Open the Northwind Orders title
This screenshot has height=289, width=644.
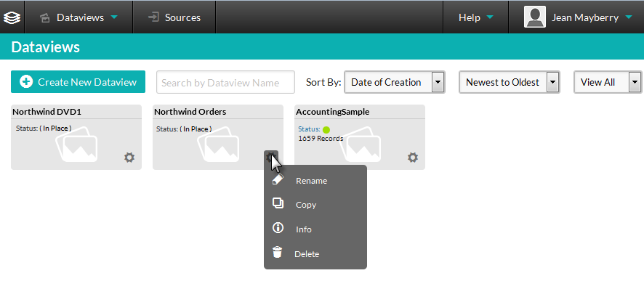[x=190, y=112]
